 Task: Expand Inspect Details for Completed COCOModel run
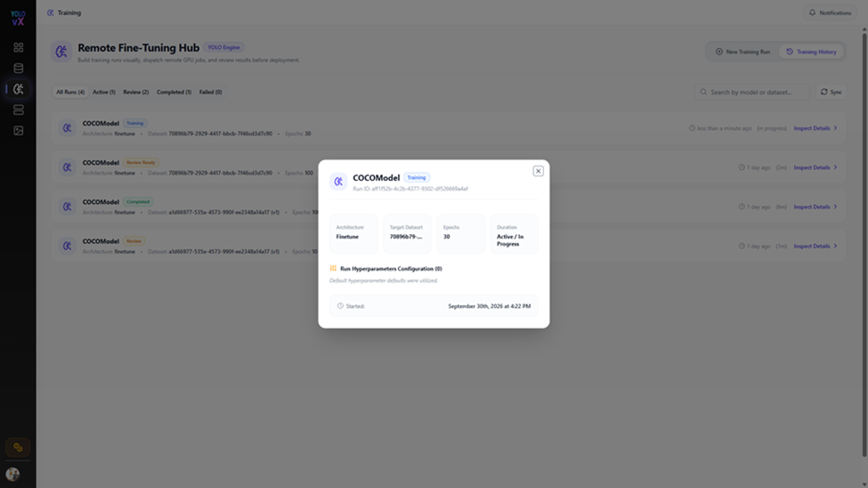815,207
